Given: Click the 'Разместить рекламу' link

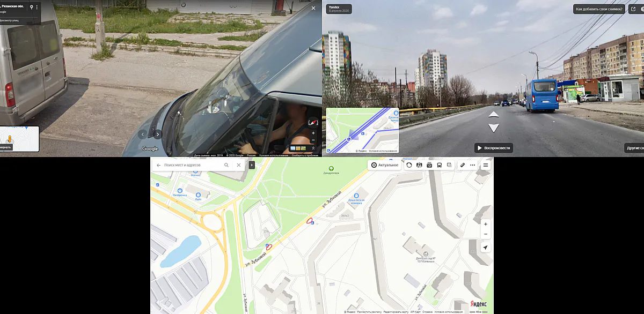Looking at the screenshot, I should 369,311.
